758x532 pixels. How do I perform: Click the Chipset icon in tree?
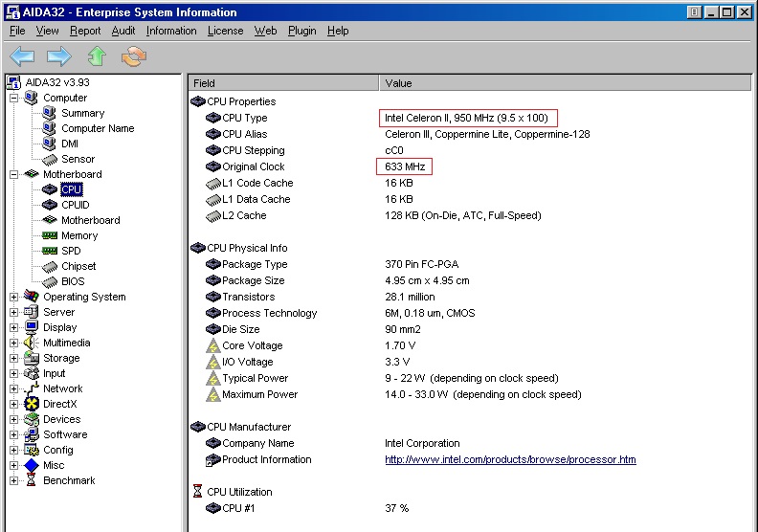coord(50,266)
